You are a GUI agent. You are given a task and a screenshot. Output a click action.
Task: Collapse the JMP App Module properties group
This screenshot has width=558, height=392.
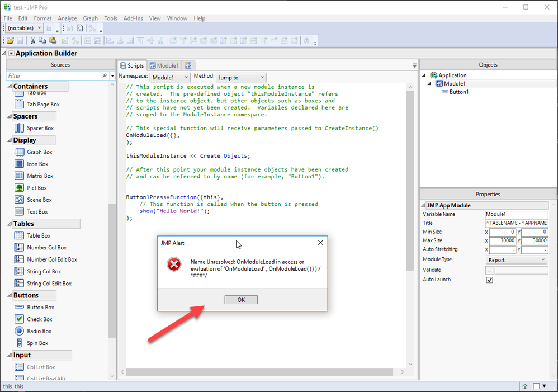pos(423,205)
